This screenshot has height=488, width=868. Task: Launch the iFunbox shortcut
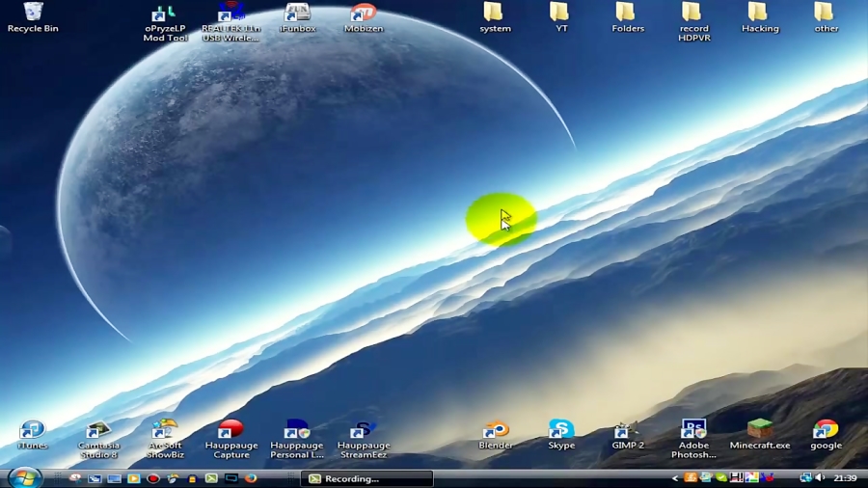point(297,14)
